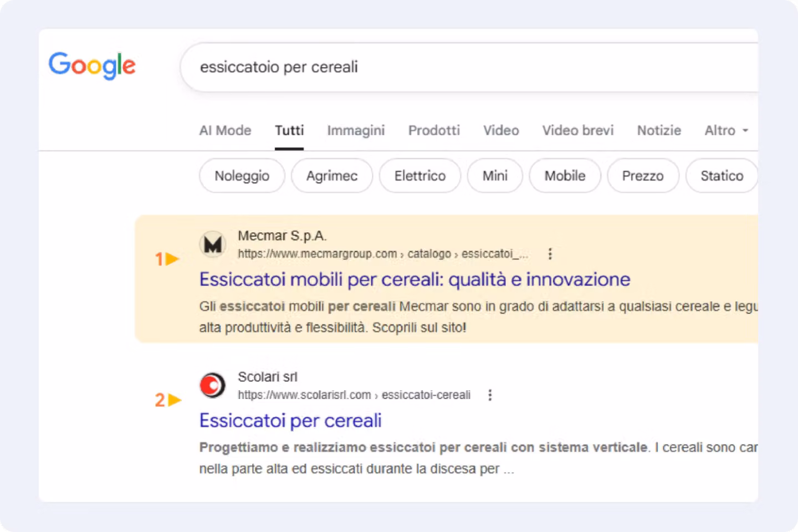Open the Essiccatoi per cereali Scolari link
Image resolution: width=798 pixels, height=532 pixels.
click(x=290, y=421)
